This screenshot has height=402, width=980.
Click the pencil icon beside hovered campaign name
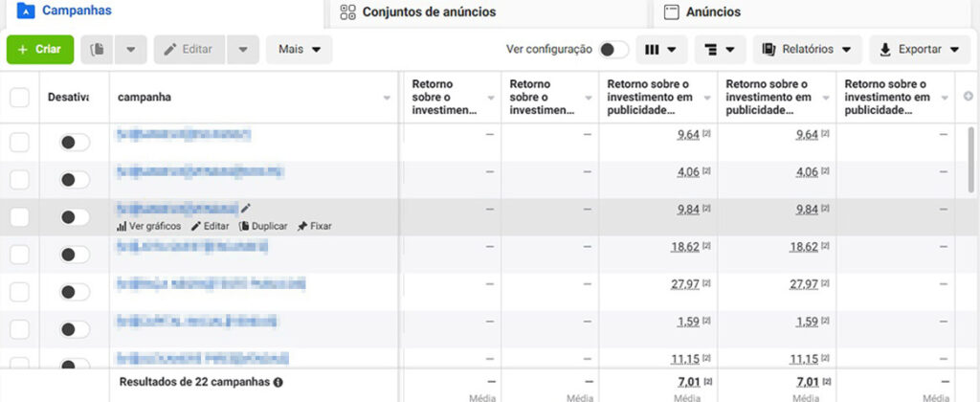246,208
